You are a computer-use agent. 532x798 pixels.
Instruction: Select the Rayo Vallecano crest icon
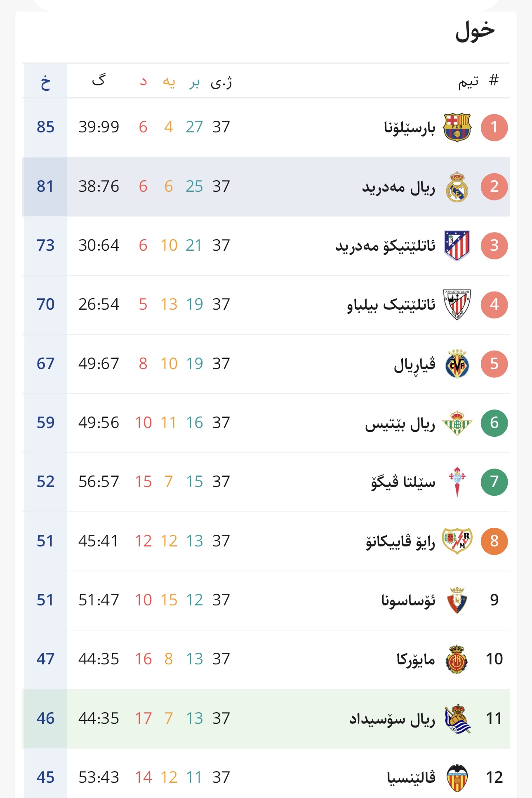[x=457, y=541]
